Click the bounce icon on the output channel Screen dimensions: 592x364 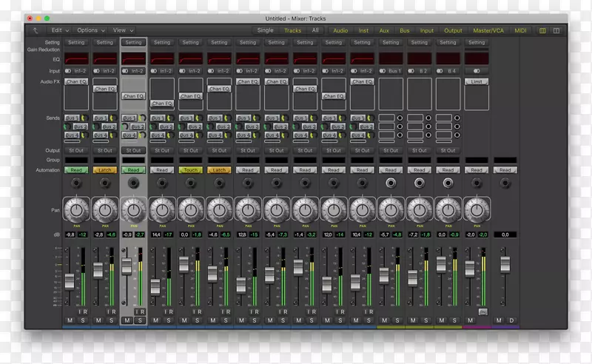point(482,311)
